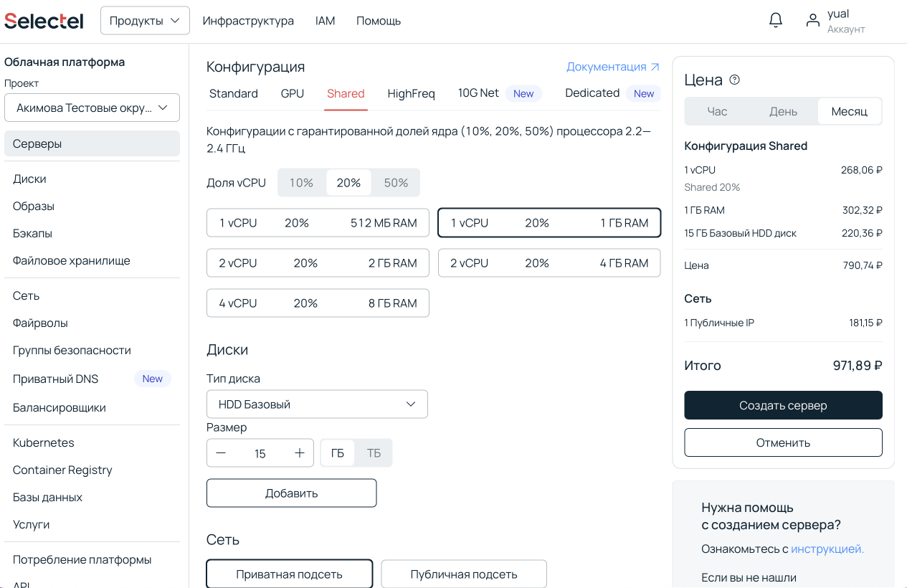Decrease disk size with minus icon
Screen dimensions: 907x588
(x=221, y=453)
